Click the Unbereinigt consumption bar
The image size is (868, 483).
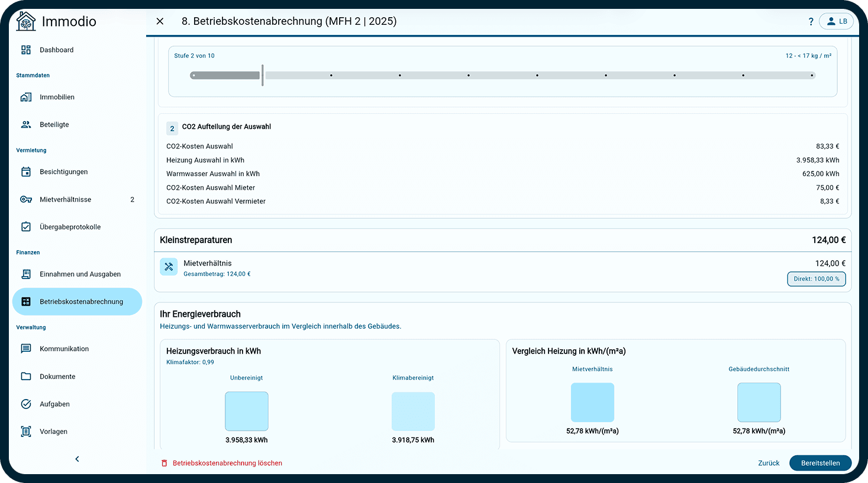247,411
